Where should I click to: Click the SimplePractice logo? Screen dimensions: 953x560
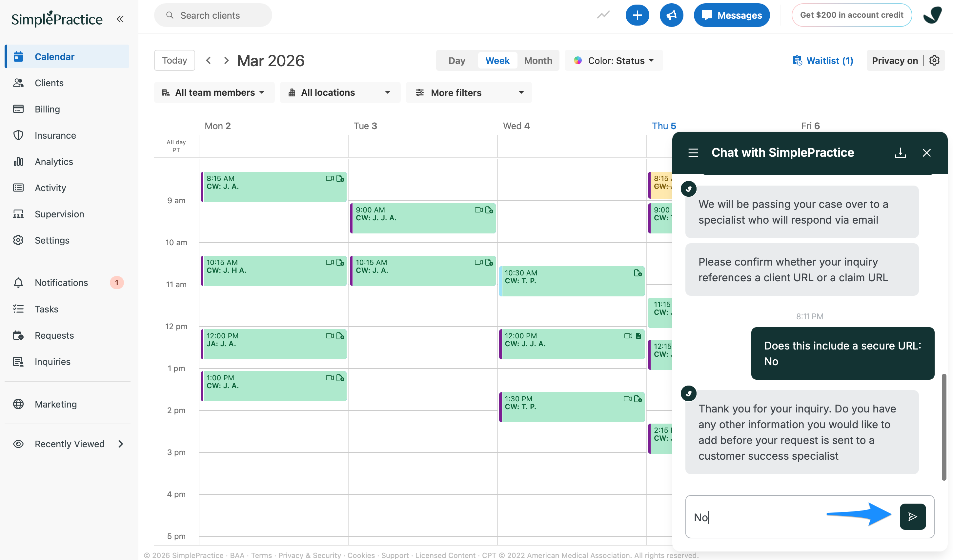(x=57, y=19)
